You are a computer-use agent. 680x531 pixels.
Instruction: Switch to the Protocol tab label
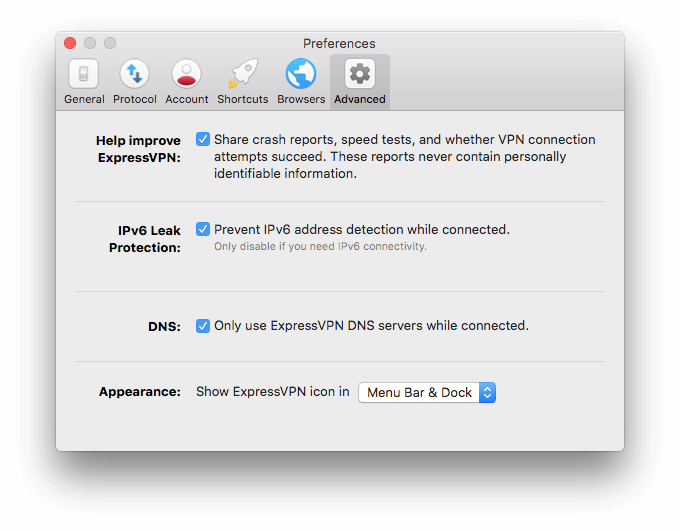[x=134, y=99]
